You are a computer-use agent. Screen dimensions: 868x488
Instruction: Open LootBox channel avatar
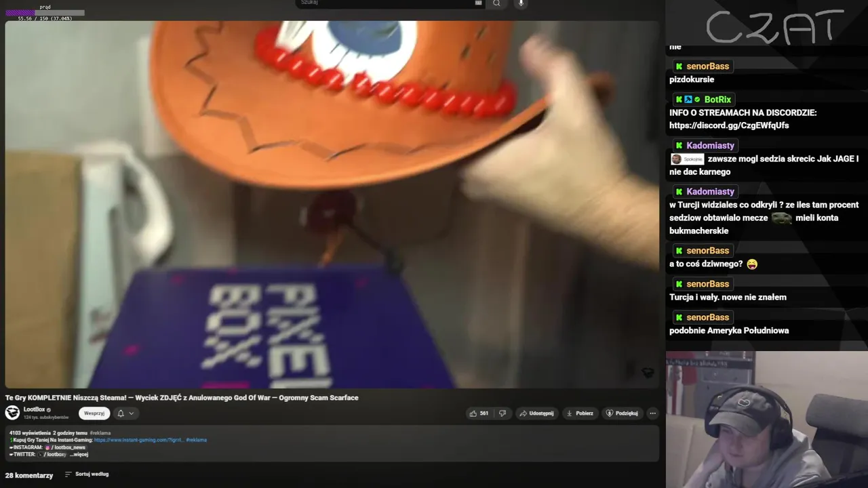pyautogui.click(x=12, y=412)
